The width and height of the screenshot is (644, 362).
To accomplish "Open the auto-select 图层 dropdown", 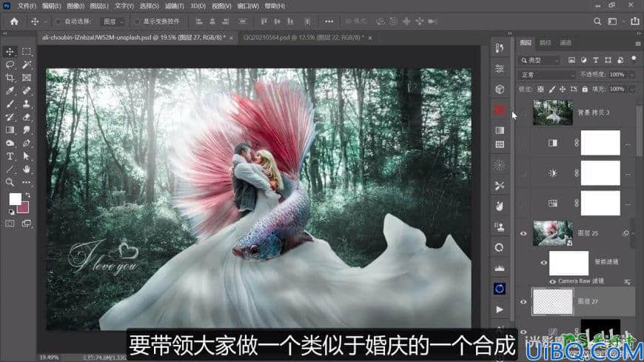I will (x=113, y=21).
